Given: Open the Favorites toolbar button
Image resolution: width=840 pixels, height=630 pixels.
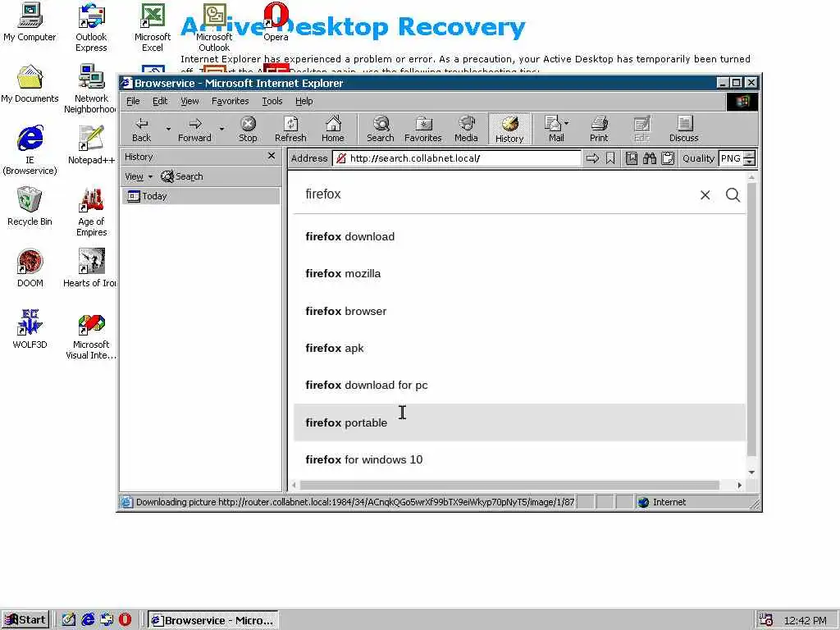Looking at the screenshot, I should tap(422, 129).
